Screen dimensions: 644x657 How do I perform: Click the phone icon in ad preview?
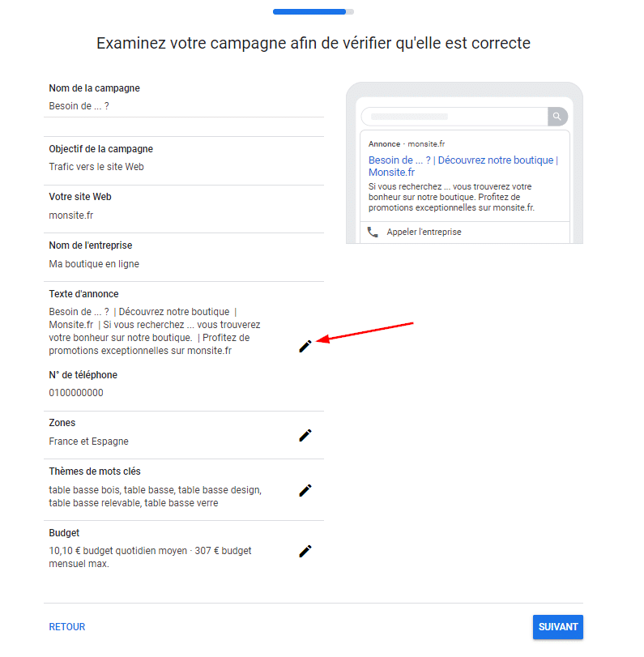(x=373, y=232)
